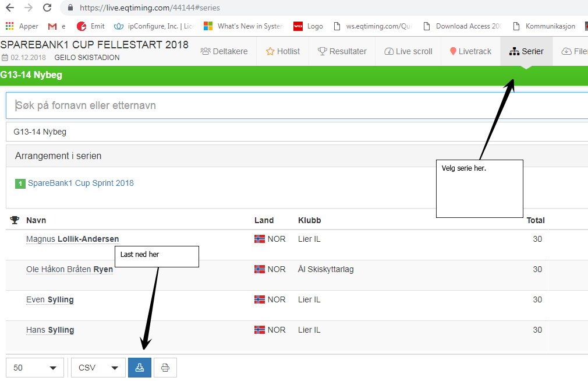588x381 pixels.
Task: Click the number 1 event badge
Action: [x=20, y=184]
